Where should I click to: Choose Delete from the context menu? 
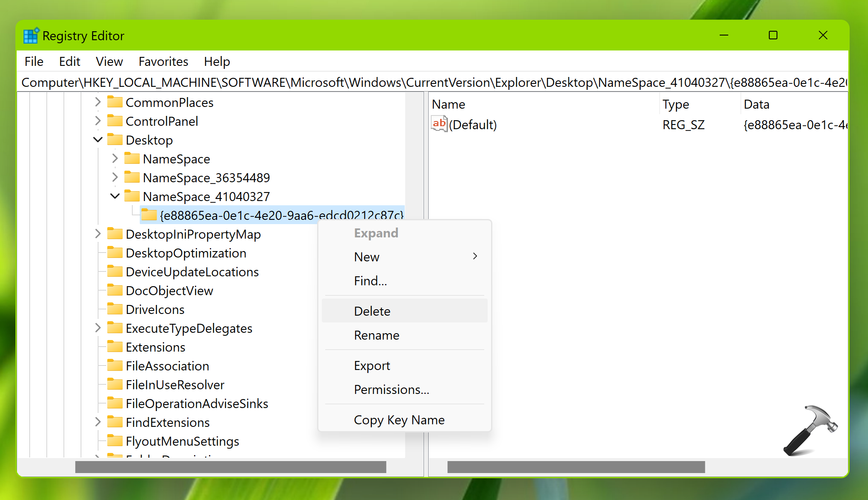click(x=372, y=311)
